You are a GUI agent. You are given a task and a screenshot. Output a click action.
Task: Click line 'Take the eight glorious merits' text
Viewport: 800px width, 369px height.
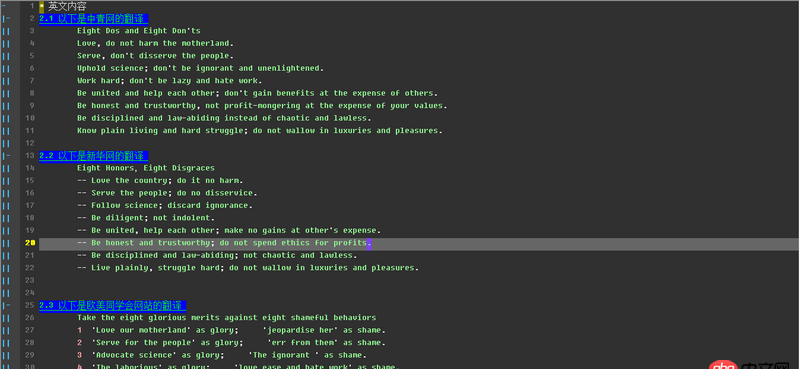click(227, 317)
